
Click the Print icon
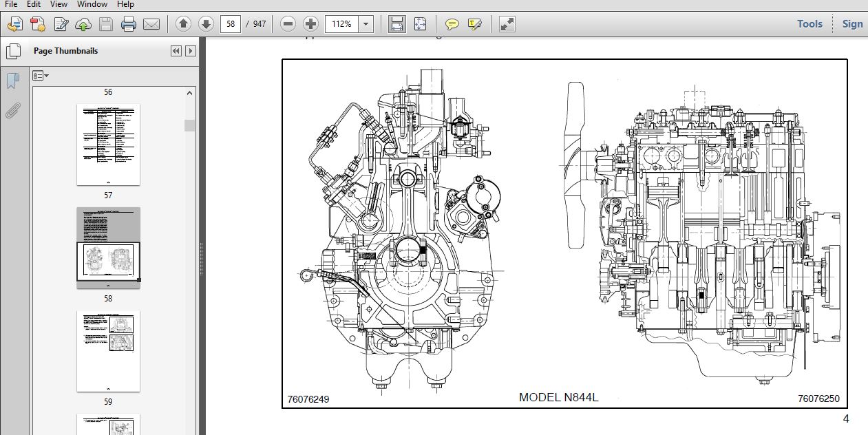(129, 25)
